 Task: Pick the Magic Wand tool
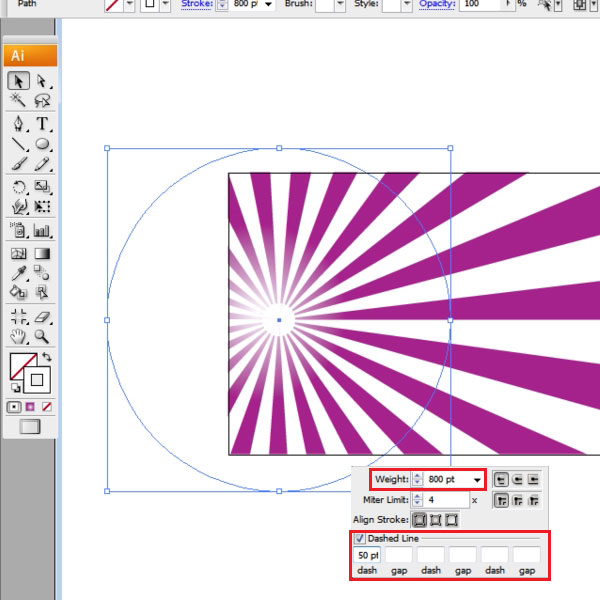point(18,100)
